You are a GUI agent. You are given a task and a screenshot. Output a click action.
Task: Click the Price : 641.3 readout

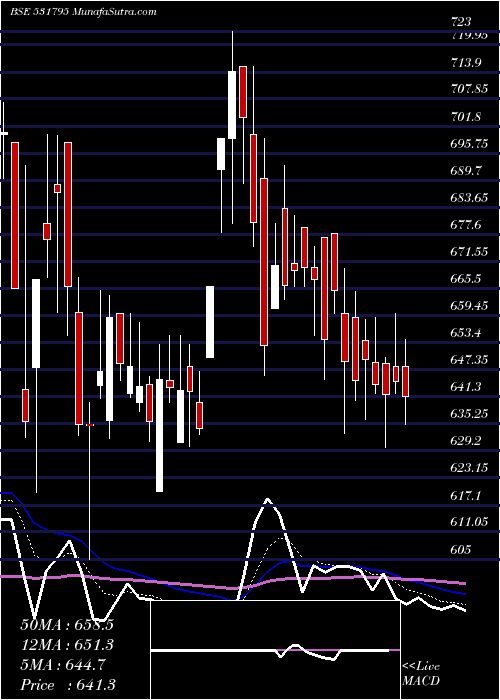67,685
